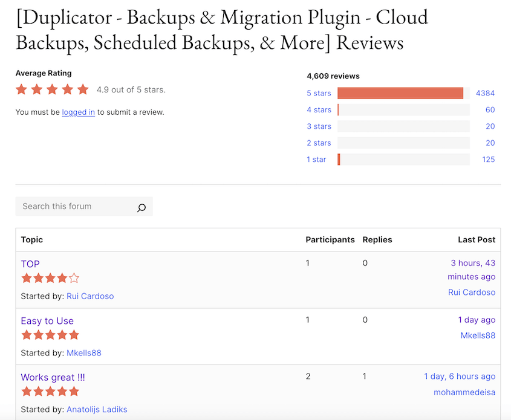This screenshot has height=420, width=511.
Task: Open the 1 day, 6 hours ago post
Action: click(x=460, y=376)
